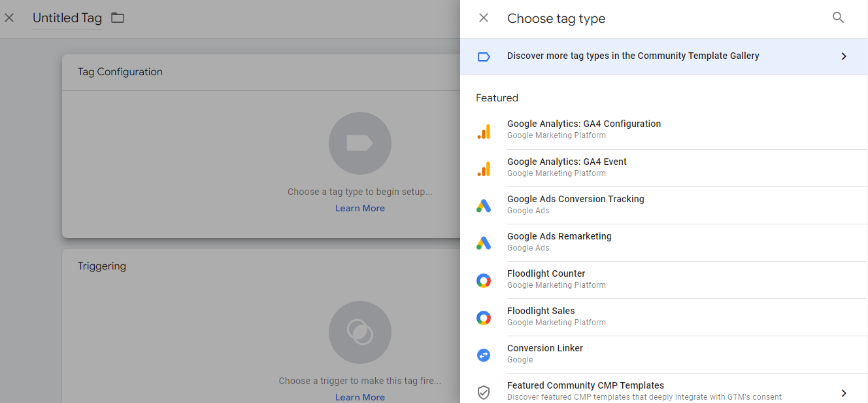Click the Google Ads Conversion Tracking icon
The image size is (868, 403).
point(484,206)
